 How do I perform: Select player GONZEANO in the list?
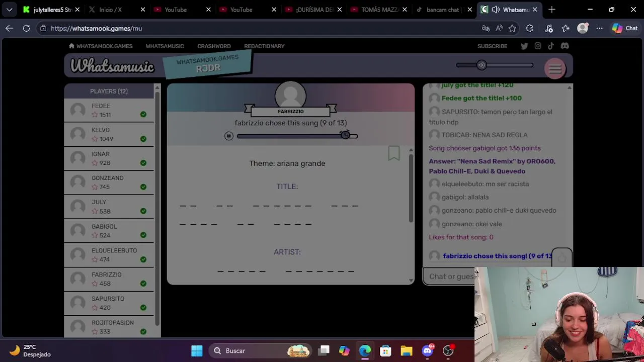tap(109, 183)
